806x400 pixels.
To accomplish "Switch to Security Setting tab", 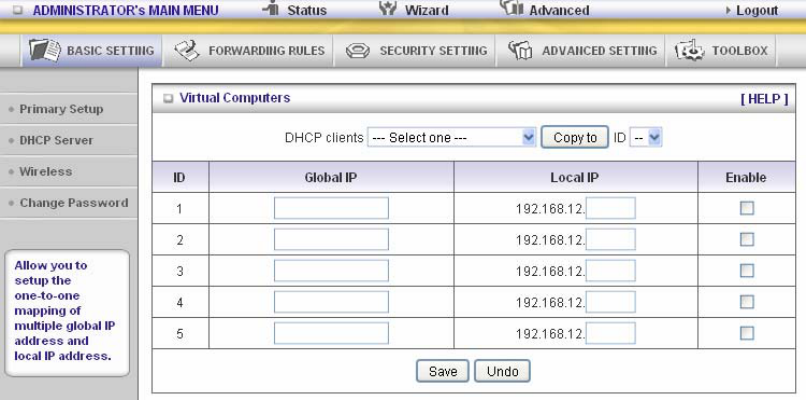I will click(415, 50).
